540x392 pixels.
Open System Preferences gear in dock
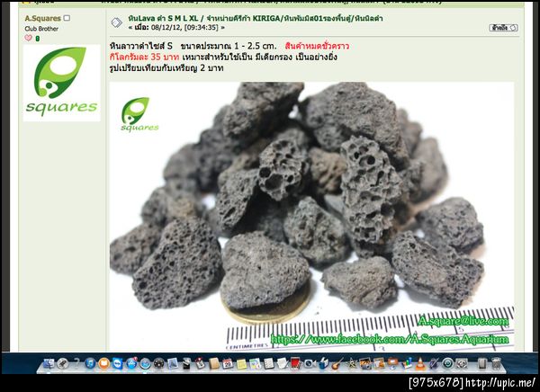coord(462,363)
